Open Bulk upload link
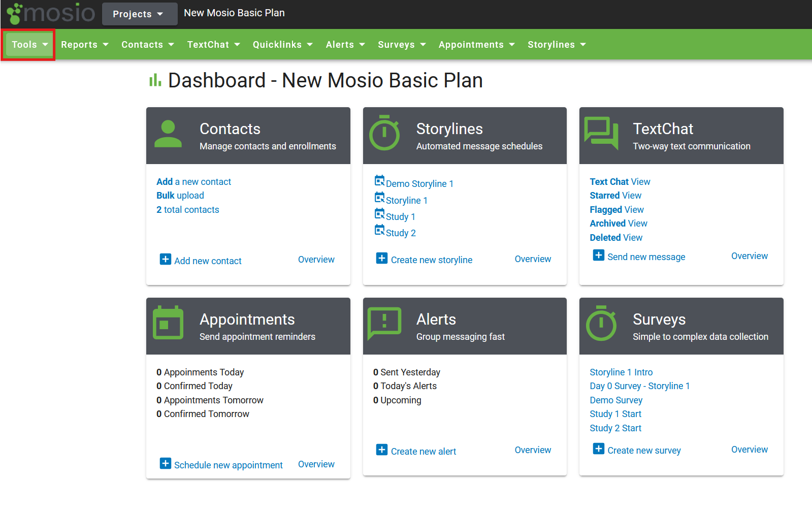This screenshot has height=509, width=812. coord(180,196)
